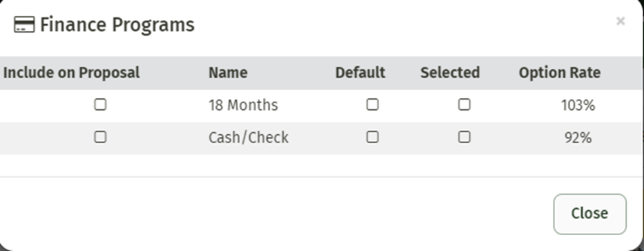Enable Include on Proposal for 18 Months
The width and height of the screenshot is (644, 251).
[x=100, y=105]
